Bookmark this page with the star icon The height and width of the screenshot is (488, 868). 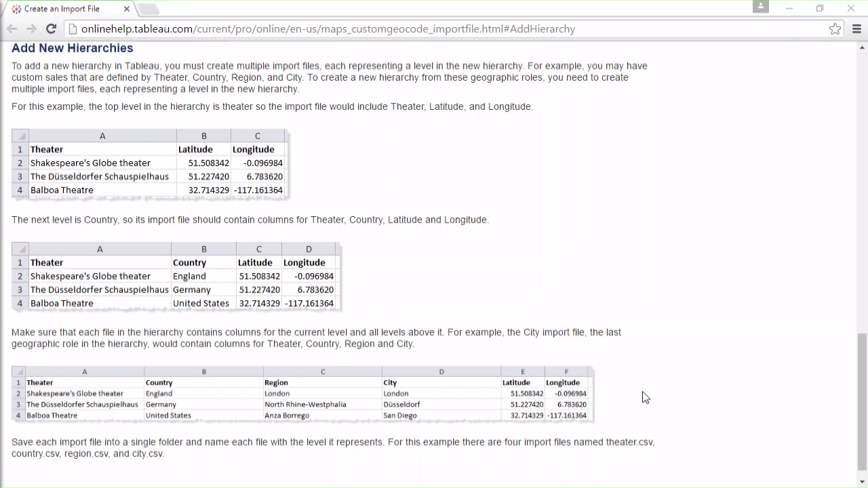pos(835,28)
